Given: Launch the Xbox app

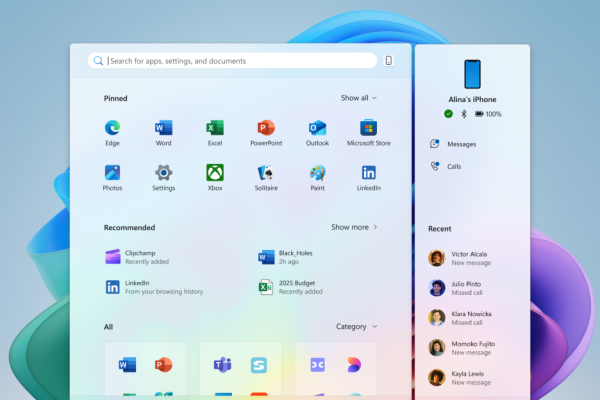Looking at the screenshot, I should coord(215,177).
